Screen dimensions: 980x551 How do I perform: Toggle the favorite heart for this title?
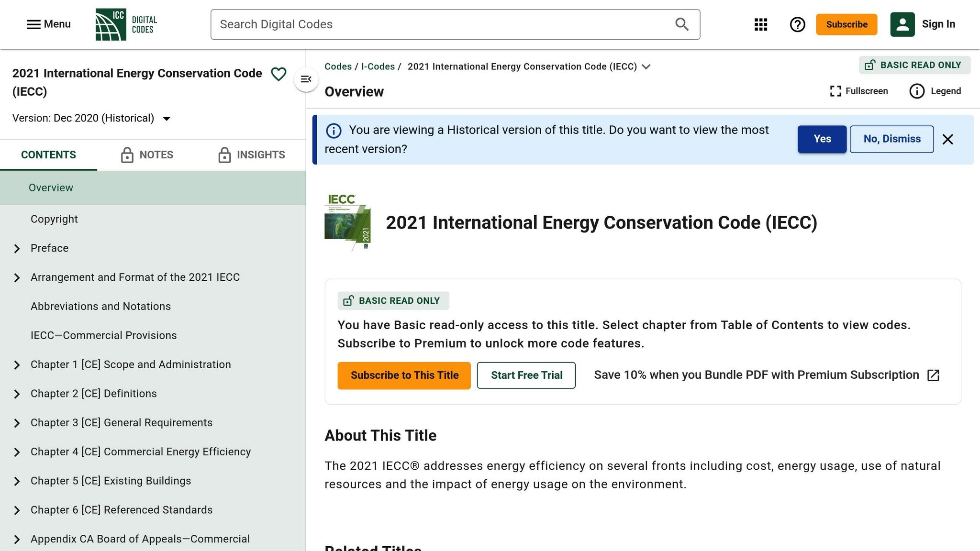pyautogui.click(x=278, y=74)
